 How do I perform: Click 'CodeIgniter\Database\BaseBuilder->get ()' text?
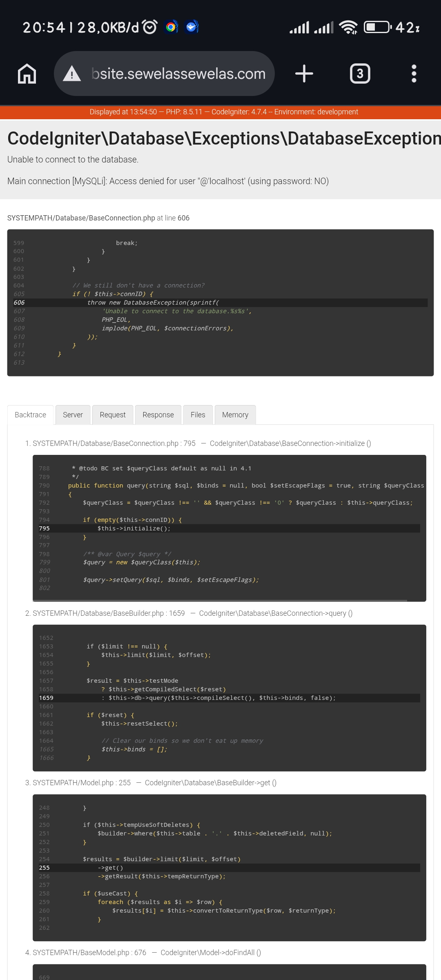(x=211, y=783)
